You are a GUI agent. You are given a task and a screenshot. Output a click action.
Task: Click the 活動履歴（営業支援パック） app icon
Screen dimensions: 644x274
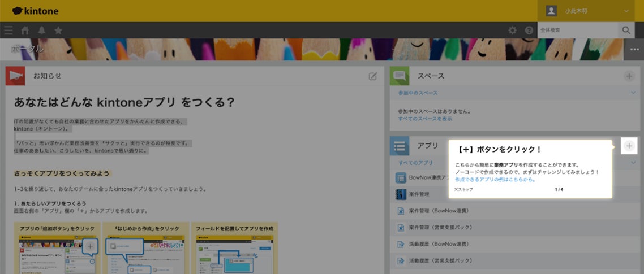(401, 260)
